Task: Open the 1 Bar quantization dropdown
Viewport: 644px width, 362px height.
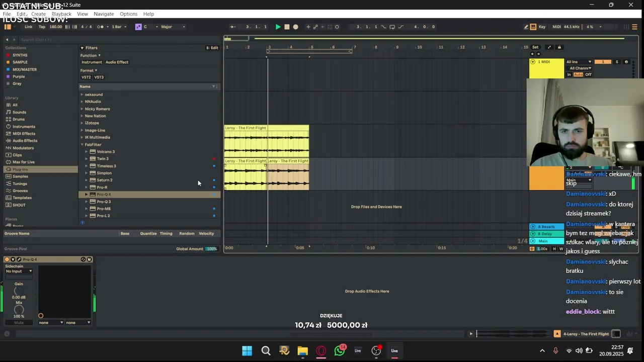Action: click(x=119, y=27)
